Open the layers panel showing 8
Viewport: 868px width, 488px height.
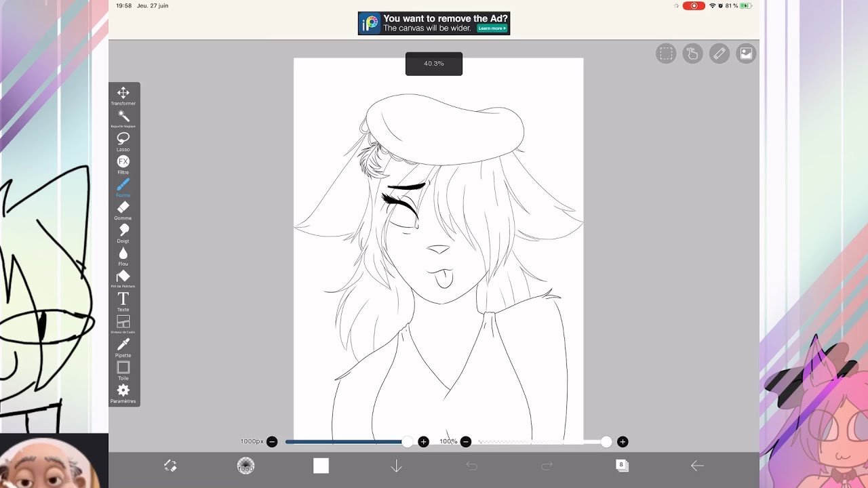pyautogui.click(x=622, y=466)
